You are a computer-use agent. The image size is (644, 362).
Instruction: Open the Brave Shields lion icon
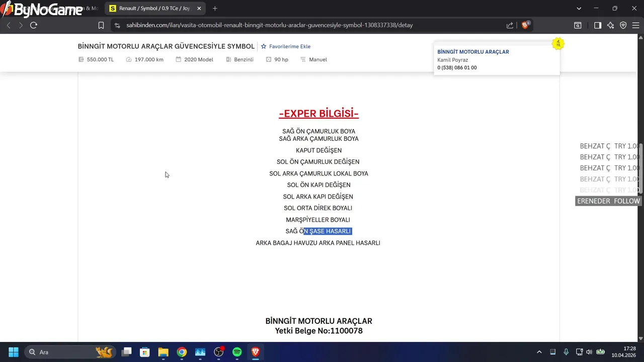point(525,25)
